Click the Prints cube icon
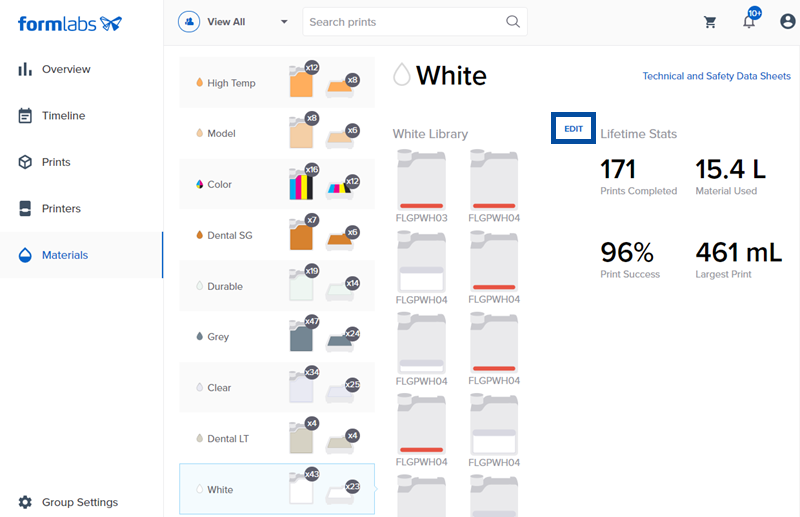Viewport: 800px width, 517px height. (x=25, y=162)
